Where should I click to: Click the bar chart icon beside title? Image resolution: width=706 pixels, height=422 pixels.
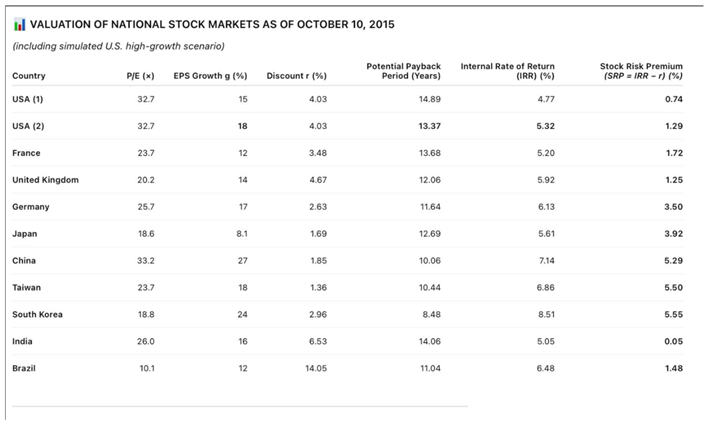coord(18,24)
